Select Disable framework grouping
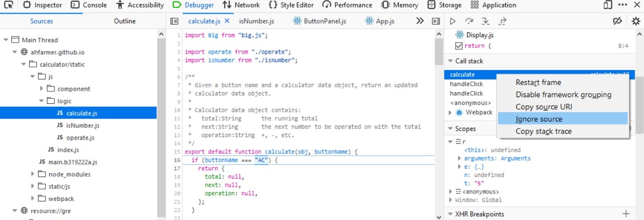644x220 pixels. 563,94
